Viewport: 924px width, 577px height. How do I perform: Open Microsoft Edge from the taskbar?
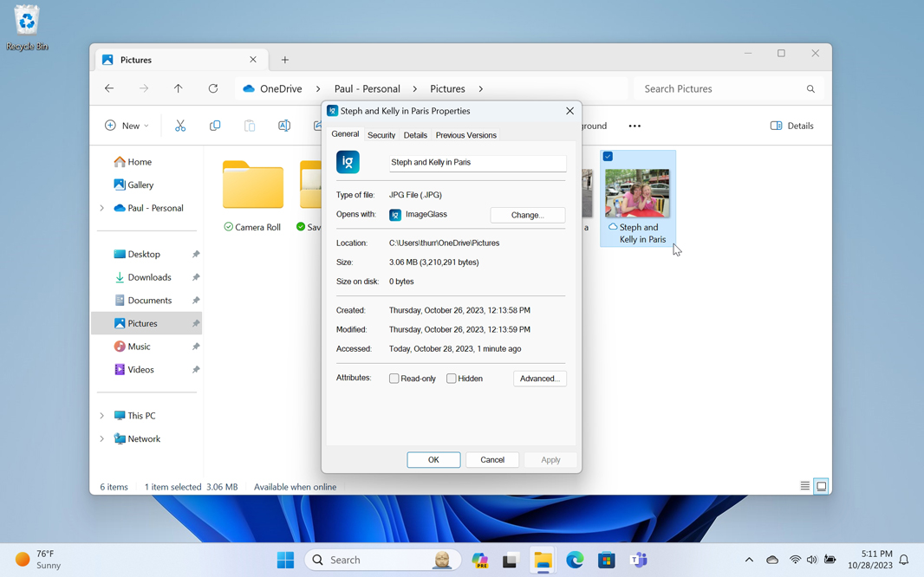click(575, 560)
